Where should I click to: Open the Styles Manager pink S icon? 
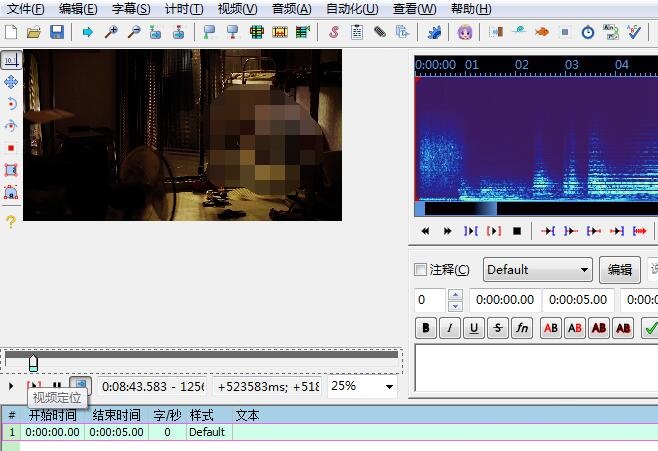tap(333, 32)
